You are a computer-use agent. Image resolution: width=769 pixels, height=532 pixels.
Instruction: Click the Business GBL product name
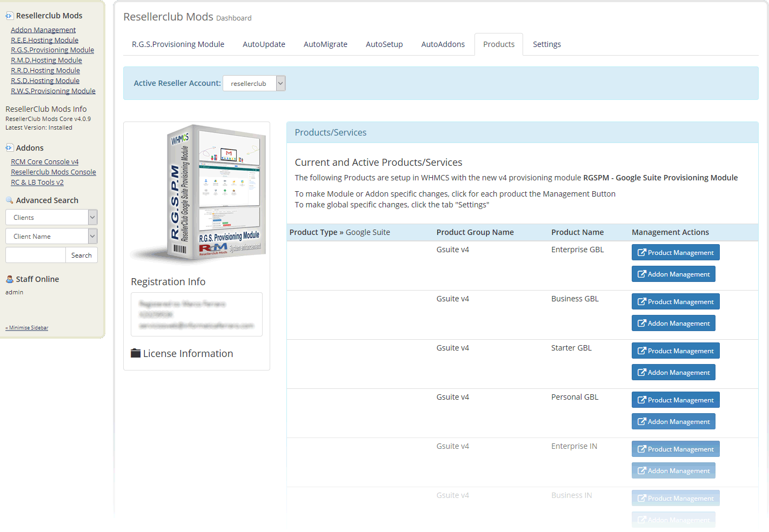575,299
